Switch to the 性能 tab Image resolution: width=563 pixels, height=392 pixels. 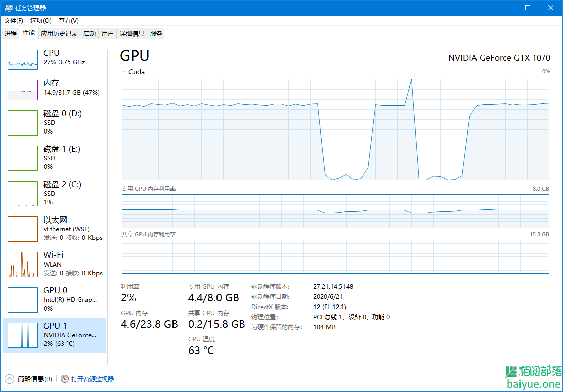coord(29,33)
